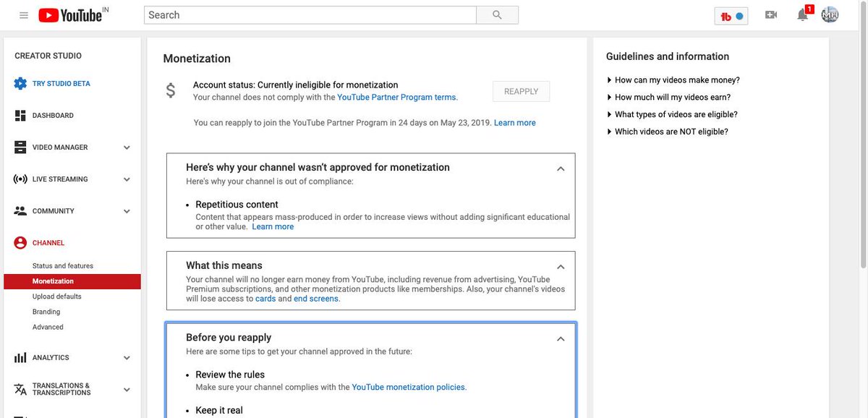Viewport: 868px width, 418px height.
Task: Click the 'CREATOR STUDIO' sidebar heading
Action: 48,56
